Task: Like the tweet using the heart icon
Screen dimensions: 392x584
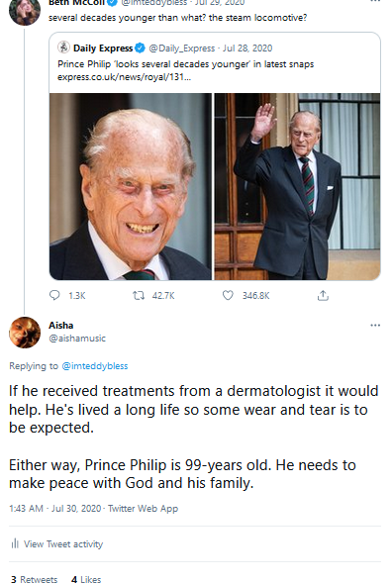Action: [228, 295]
